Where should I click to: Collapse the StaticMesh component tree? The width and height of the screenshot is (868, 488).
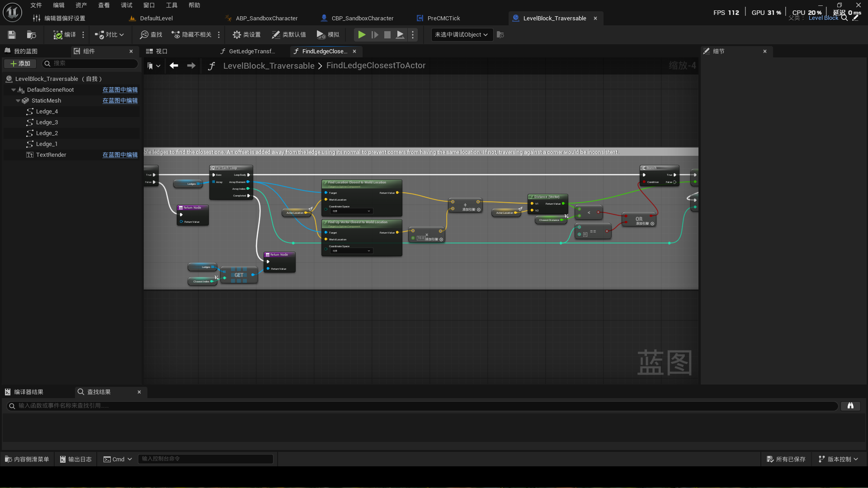18,101
